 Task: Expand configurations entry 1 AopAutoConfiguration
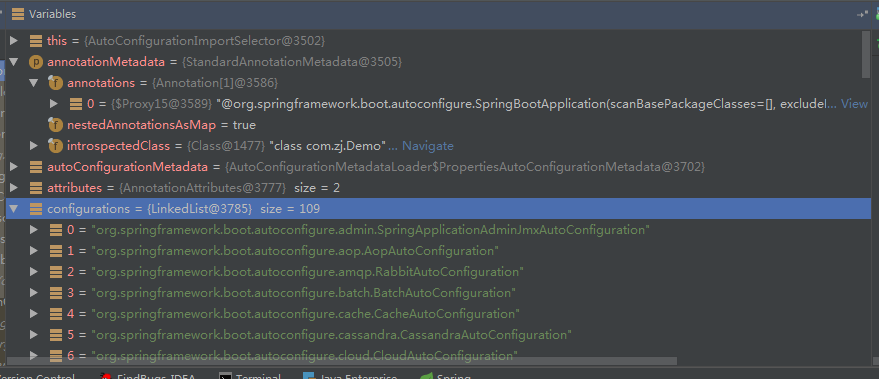point(34,251)
